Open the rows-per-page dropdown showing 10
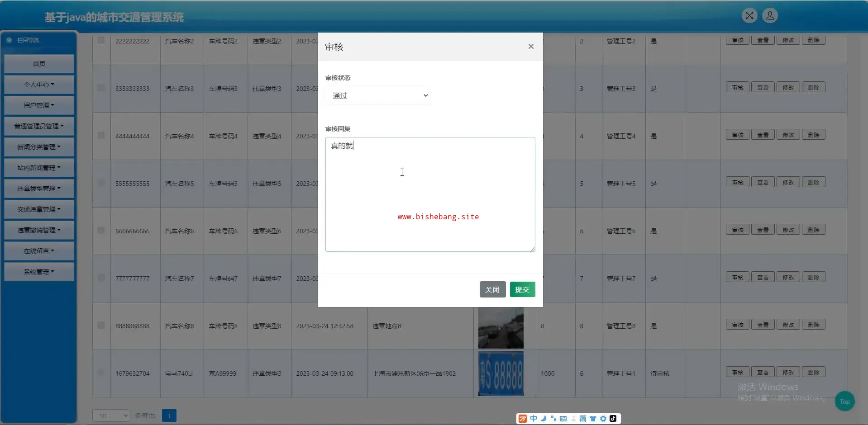This screenshot has height=425, width=868. pos(111,416)
